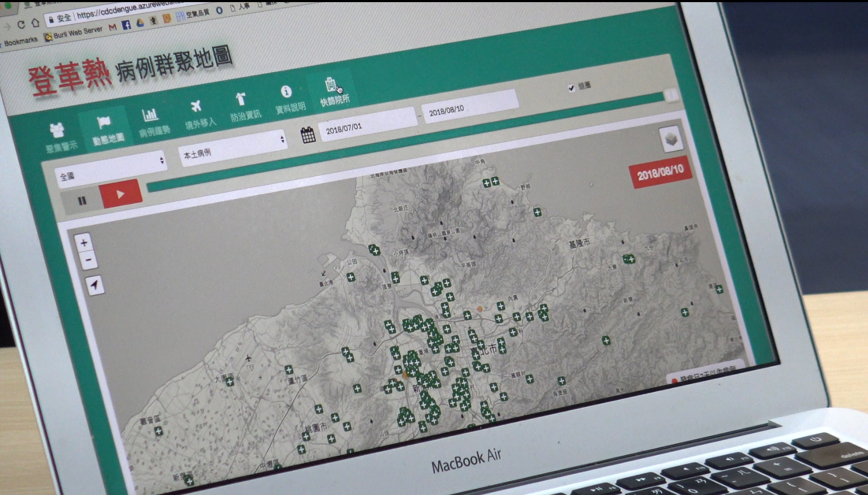Zoom in on the map

(84, 243)
